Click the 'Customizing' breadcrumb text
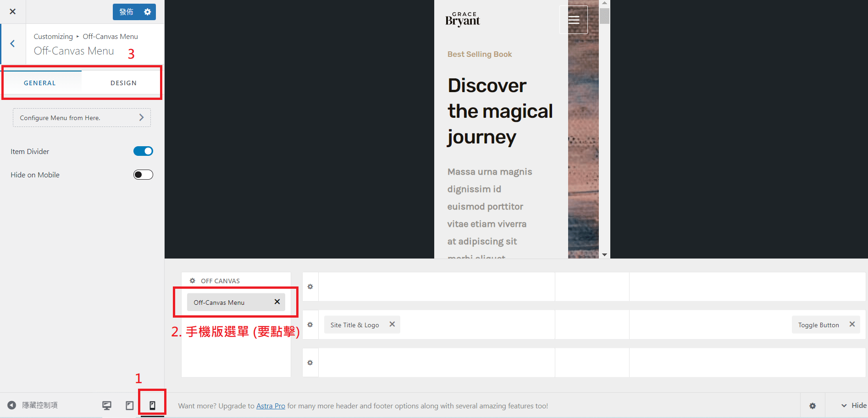Screen dimensions: 868x418 pos(53,37)
